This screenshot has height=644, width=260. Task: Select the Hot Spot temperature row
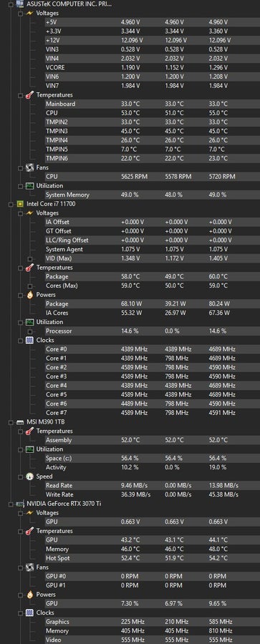153,558
